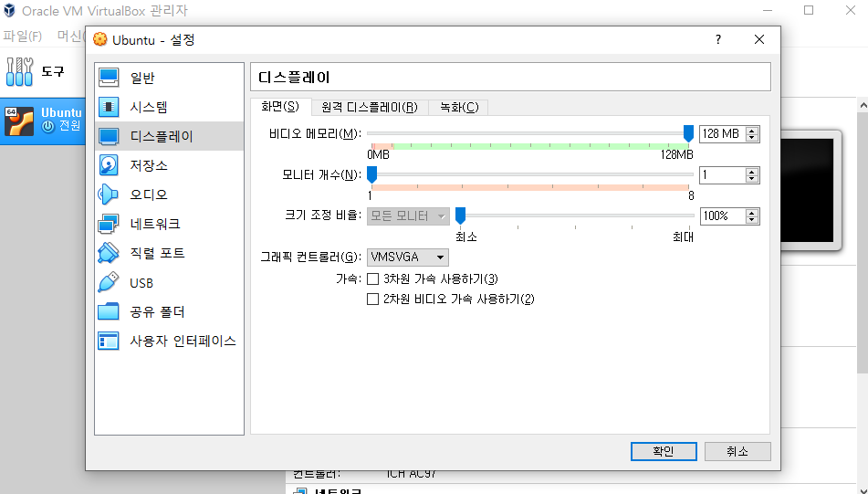Click the 디스플레이 heading text
Screen dimensions: 868x494
pyautogui.click(x=294, y=77)
